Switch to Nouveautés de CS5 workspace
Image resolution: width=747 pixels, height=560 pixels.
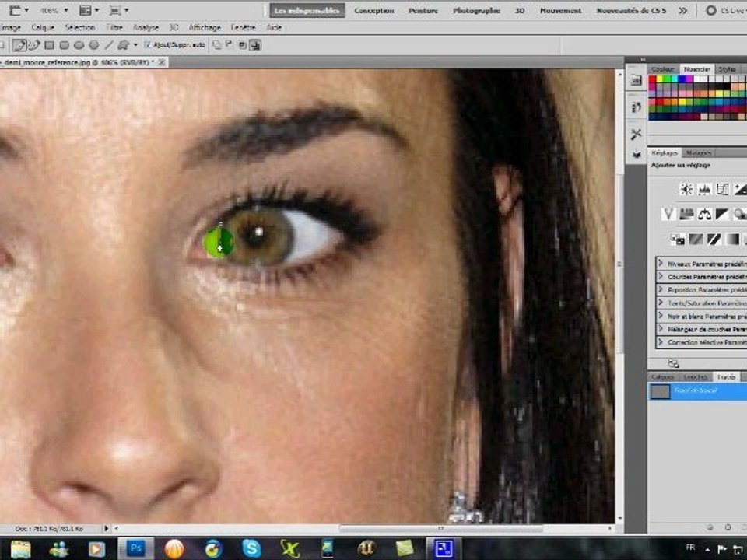631,10
